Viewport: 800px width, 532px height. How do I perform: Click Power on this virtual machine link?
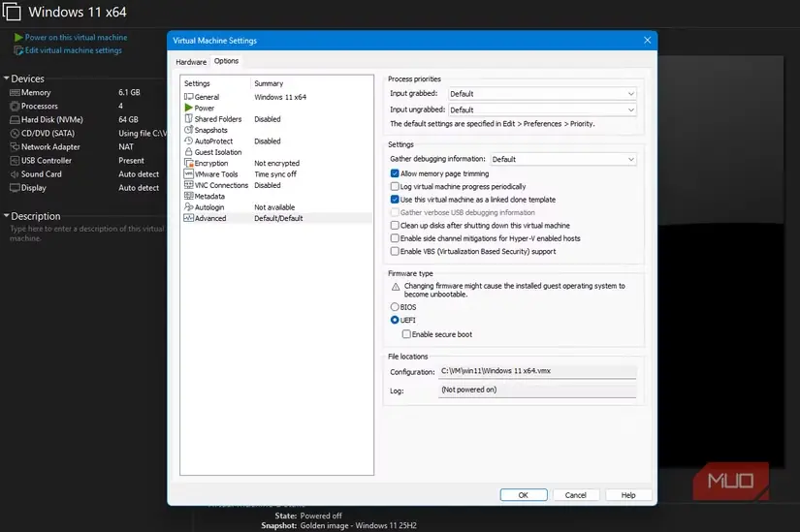(x=76, y=37)
